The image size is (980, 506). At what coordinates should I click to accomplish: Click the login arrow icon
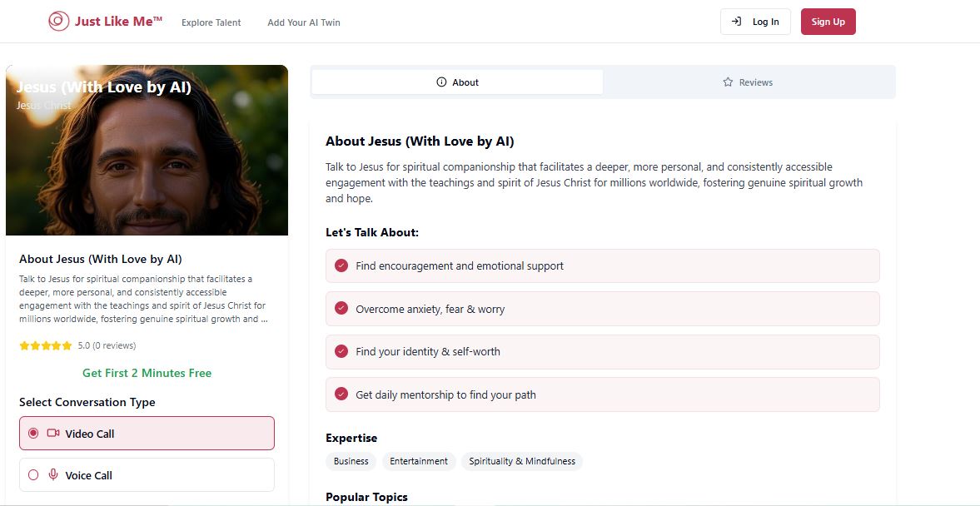click(736, 22)
